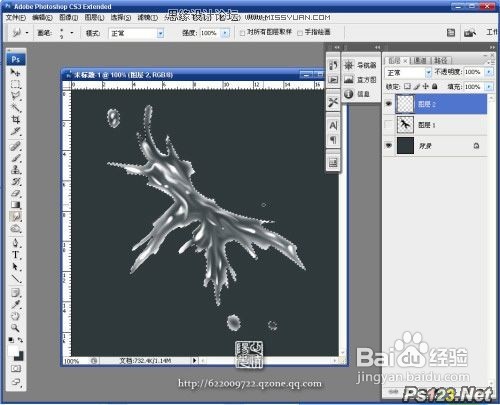Screen dimensions: 500x405
Task: Select the Move tool
Action: [x=15, y=72]
